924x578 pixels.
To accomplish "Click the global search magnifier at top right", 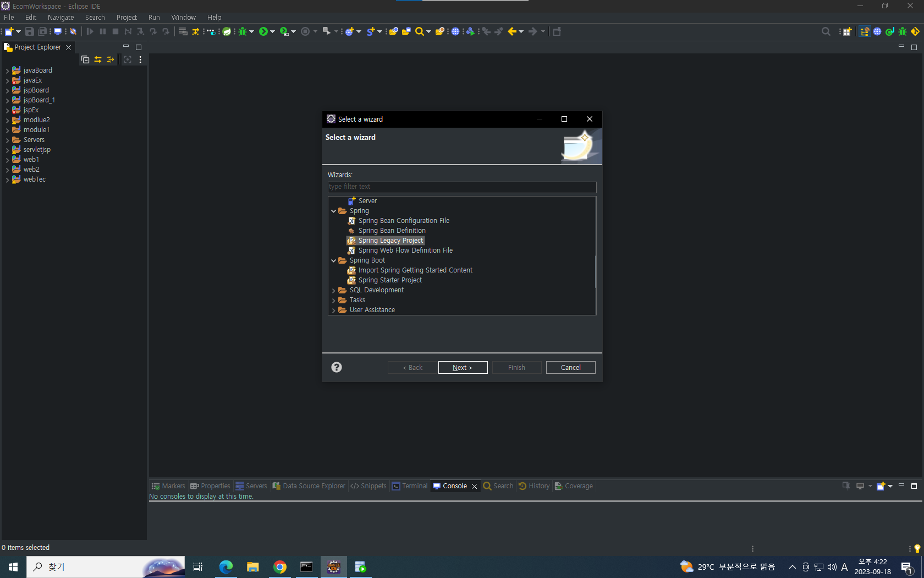I will coord(826,31).
